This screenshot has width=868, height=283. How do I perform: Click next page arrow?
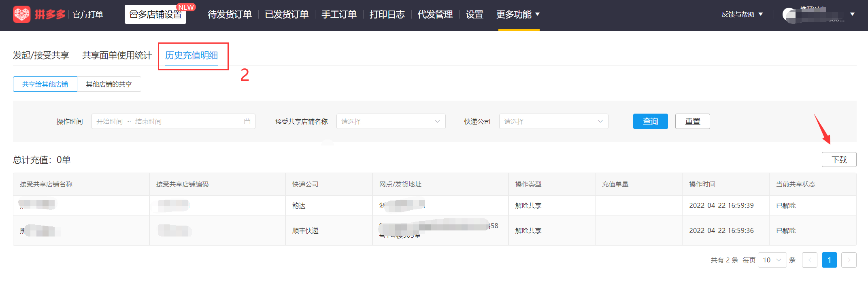coord(849,260)
